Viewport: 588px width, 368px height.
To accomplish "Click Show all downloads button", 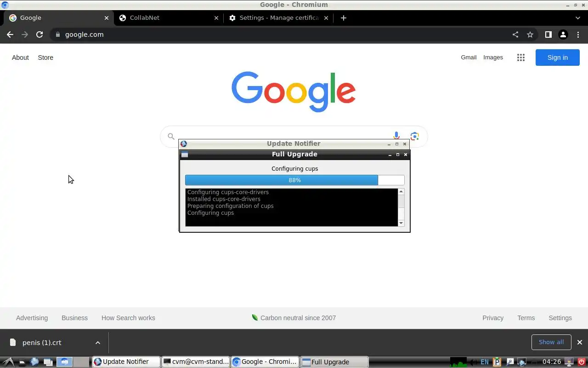I will 551,342.
